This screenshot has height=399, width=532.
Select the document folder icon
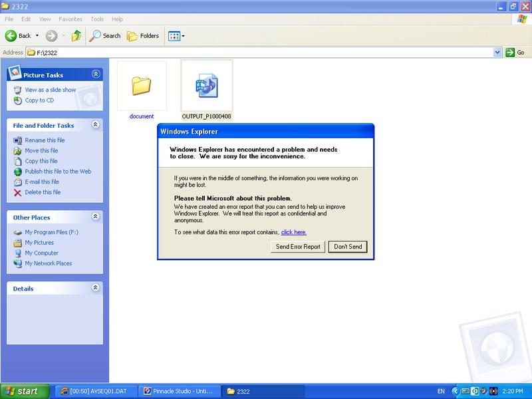pos(141,86)
